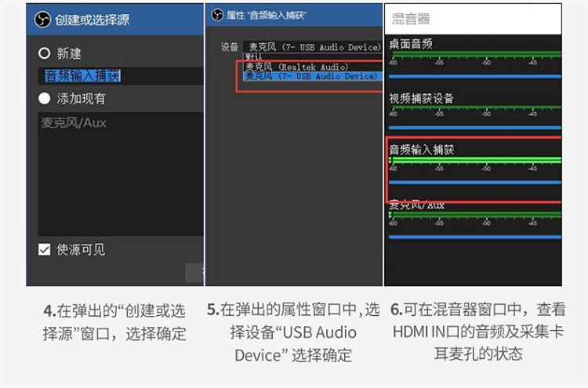Select the 新建 radio button
588x388 pixels.
44,53
